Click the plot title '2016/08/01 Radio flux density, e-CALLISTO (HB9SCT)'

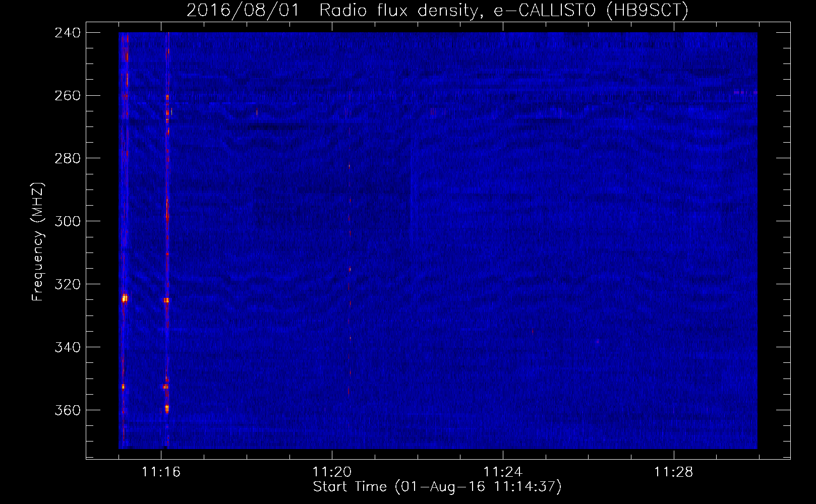[x=437, y=10]
